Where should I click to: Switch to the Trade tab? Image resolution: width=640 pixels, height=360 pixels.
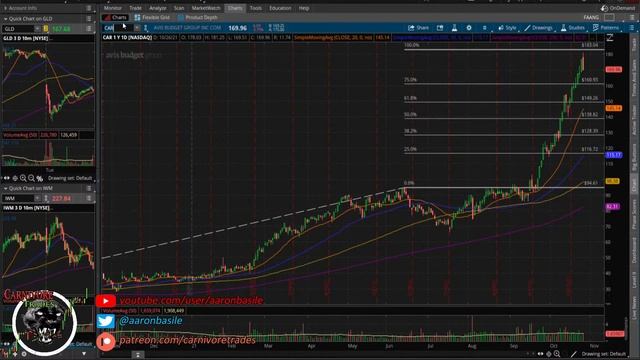135,8
